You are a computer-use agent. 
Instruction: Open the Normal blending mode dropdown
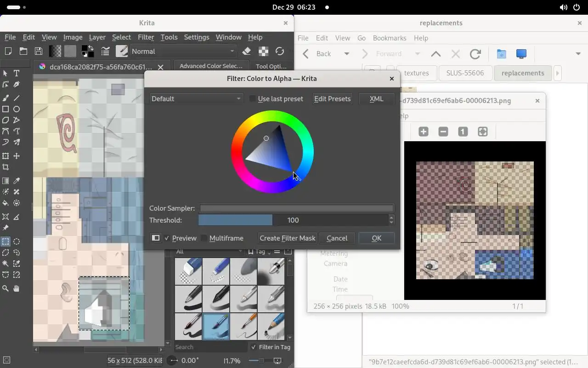(183, 52)
